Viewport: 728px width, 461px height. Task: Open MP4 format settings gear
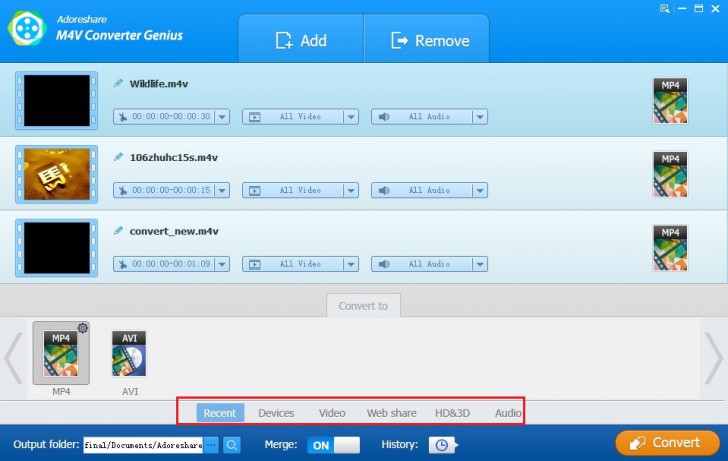pyautogui.click(x=83, y=328)
